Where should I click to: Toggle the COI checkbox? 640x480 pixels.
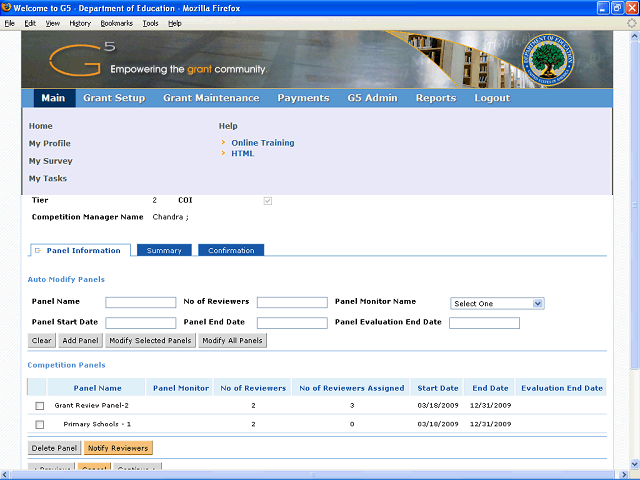(x=267, y=201)
